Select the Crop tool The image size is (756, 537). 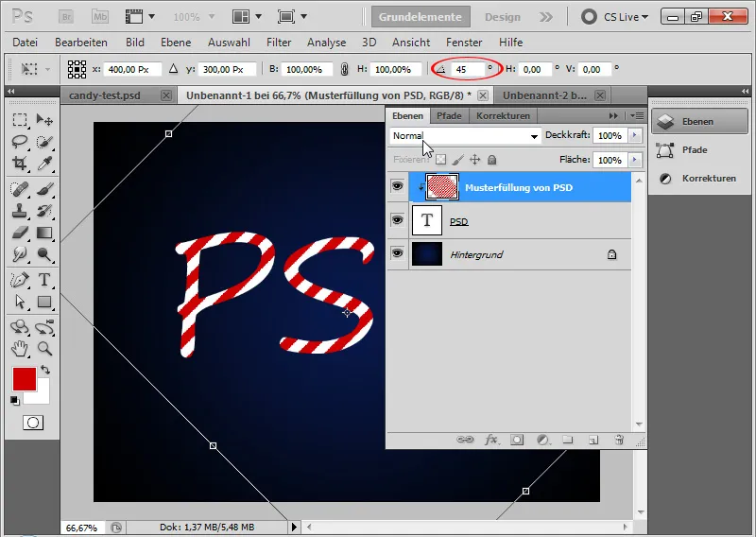pyautogui.click(x=20, y=164)
